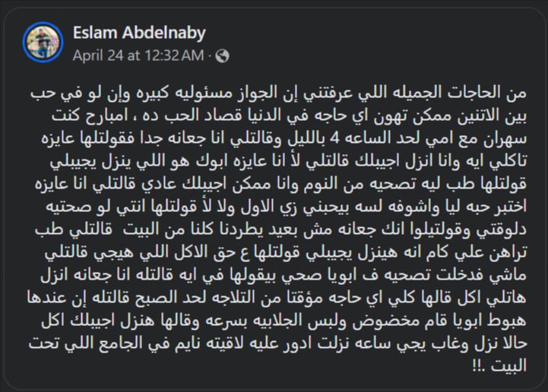Open Eslam Abdelnaby's profile picture
Screen dimensions: 548x392
43,43
